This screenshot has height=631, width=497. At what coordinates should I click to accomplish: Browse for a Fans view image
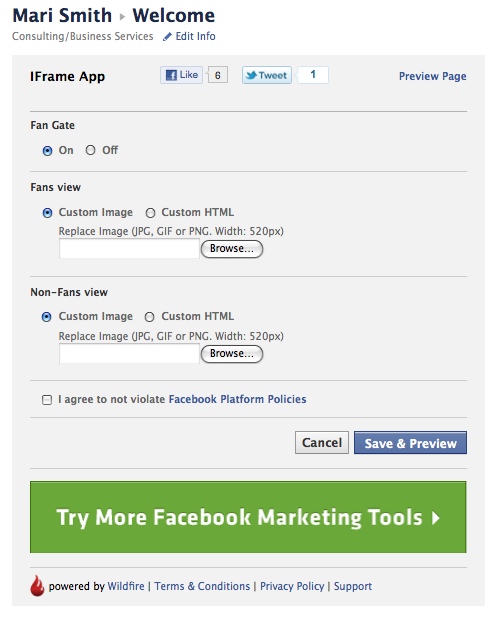coord(232,249)
